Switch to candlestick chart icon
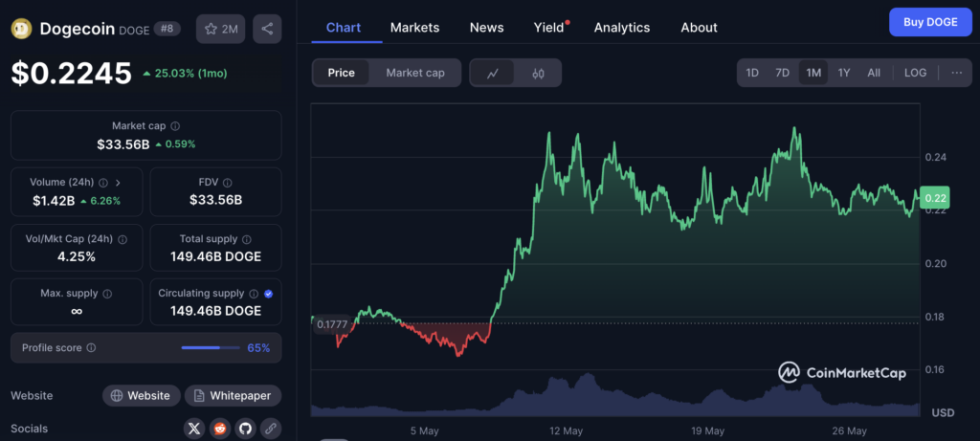This screenshot has width=980, height=441. tap(538, 73)
